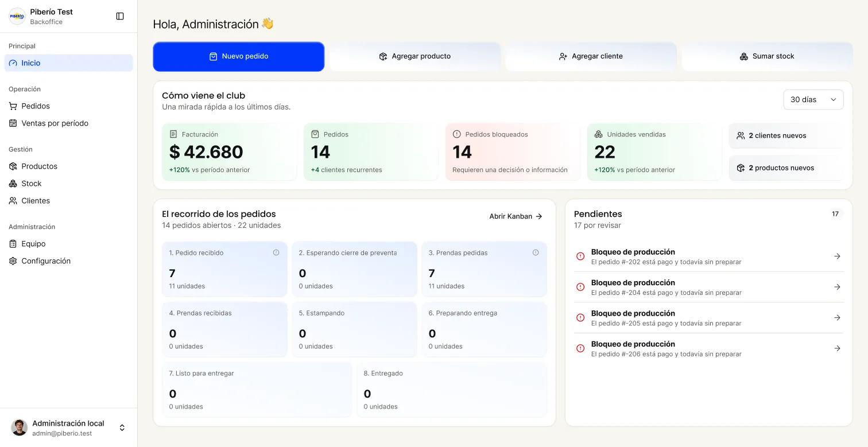The width and height of the screenshot is (868, 447).
Task: Expand the Administración local account menu
Action: click(69, 427)
